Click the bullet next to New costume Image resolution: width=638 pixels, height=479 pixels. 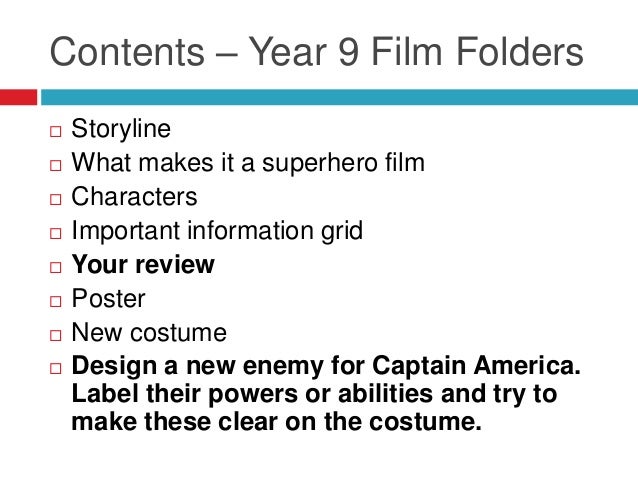coord(56,335)
